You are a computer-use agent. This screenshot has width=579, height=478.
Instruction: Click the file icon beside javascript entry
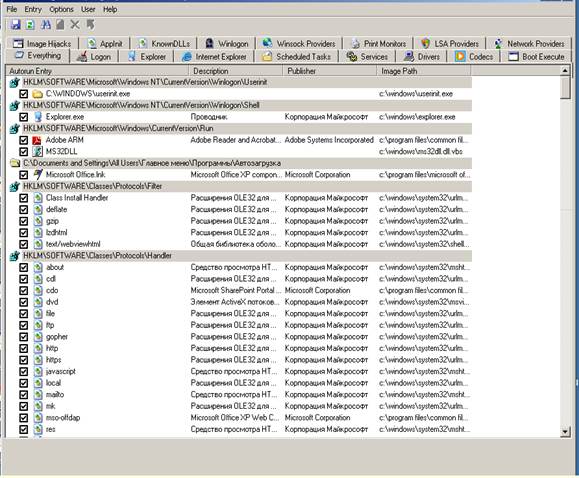(x=38, y=372)
